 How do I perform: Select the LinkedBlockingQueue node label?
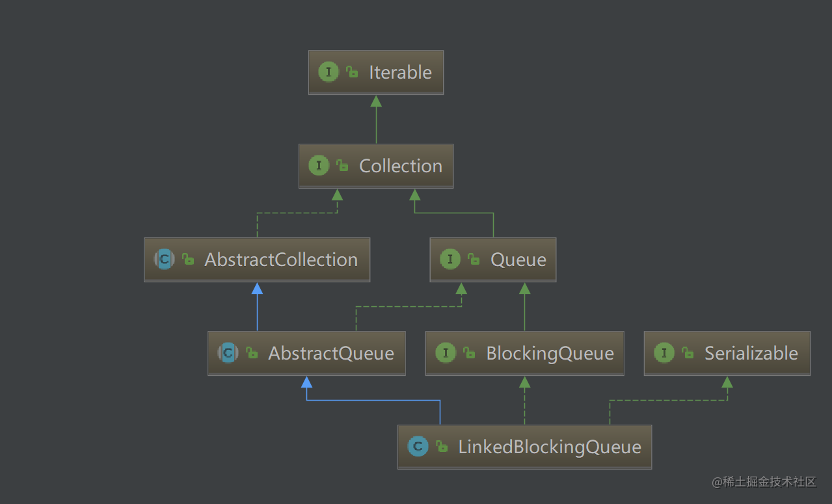550,447
